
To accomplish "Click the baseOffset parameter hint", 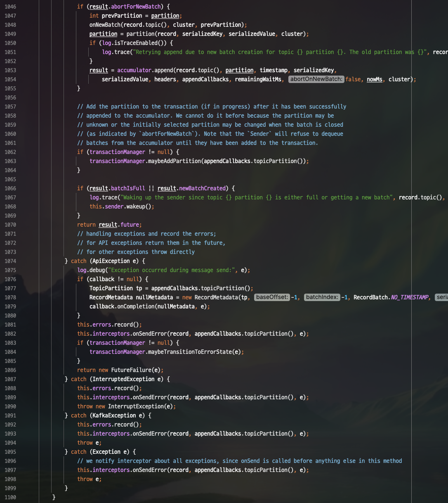I will (272, 297).
